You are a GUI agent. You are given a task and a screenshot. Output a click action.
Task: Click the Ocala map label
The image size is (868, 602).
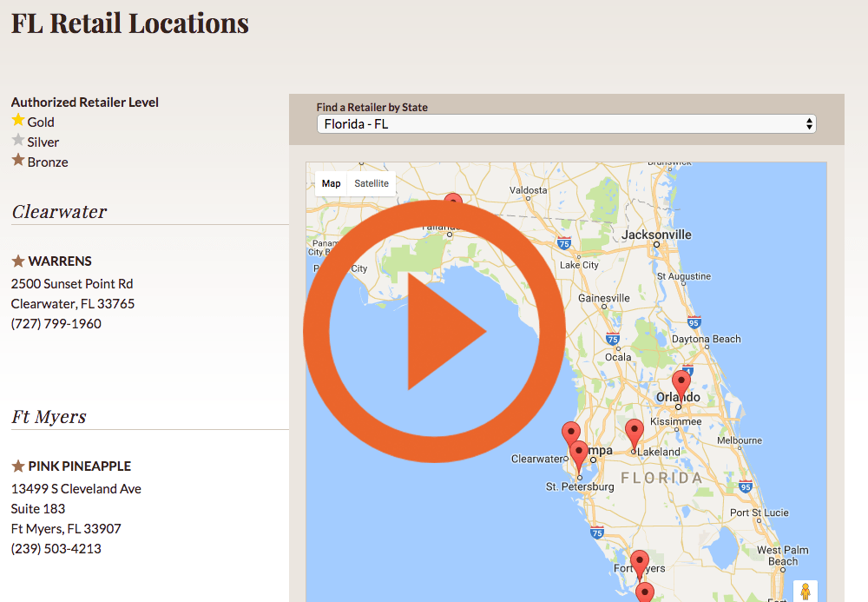coord(618,357)
